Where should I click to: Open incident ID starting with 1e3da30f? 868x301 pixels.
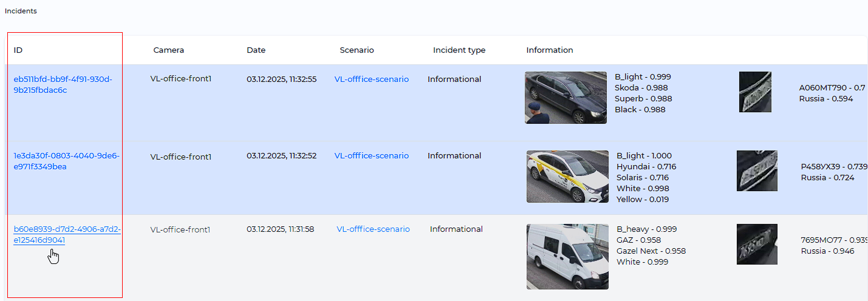tap(67, 161)
